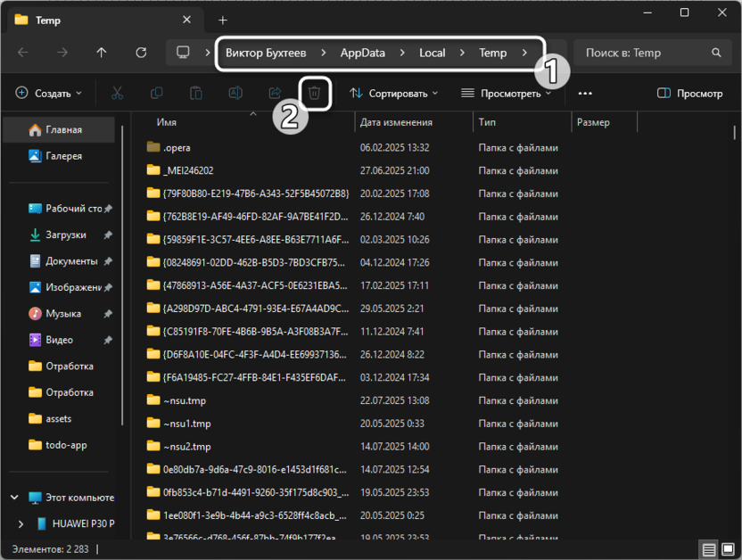Click AppData in the address breadcrumb
Viewport: 742px width, 560px height.
pyautogui.click(x=362, y=53)
